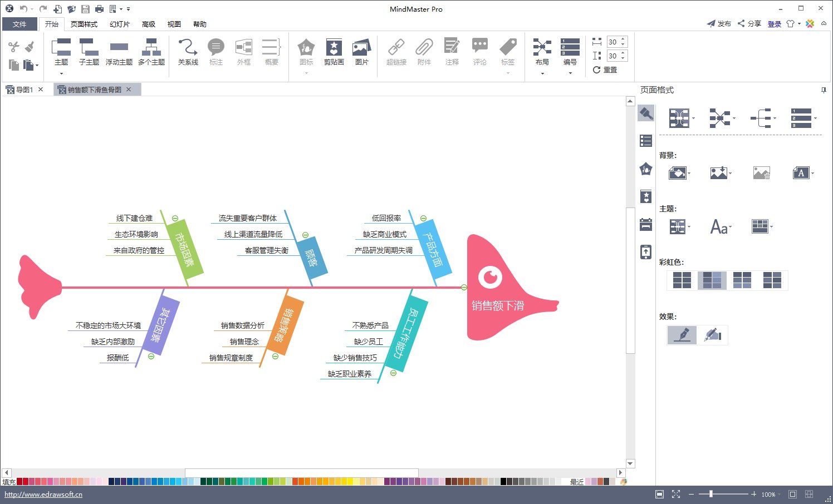
Task: Collapse the 市场因素 branch toggle
Action: point(175,219)
